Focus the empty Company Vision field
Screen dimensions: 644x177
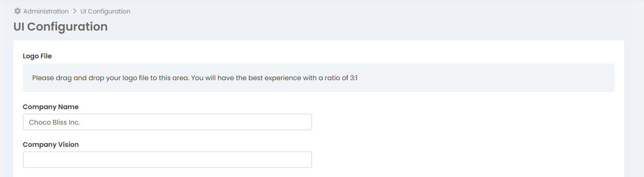click(167, 160)
